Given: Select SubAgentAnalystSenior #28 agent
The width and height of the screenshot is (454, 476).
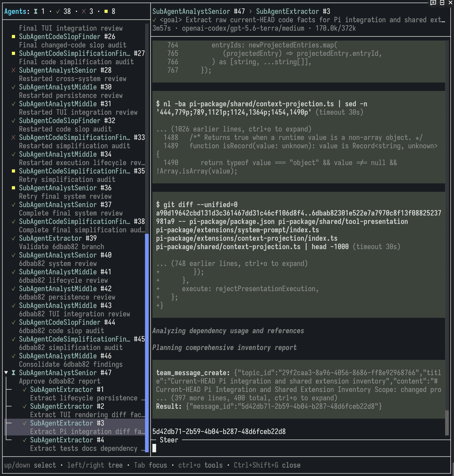Looking at the screenshot, I should (65, 70).
